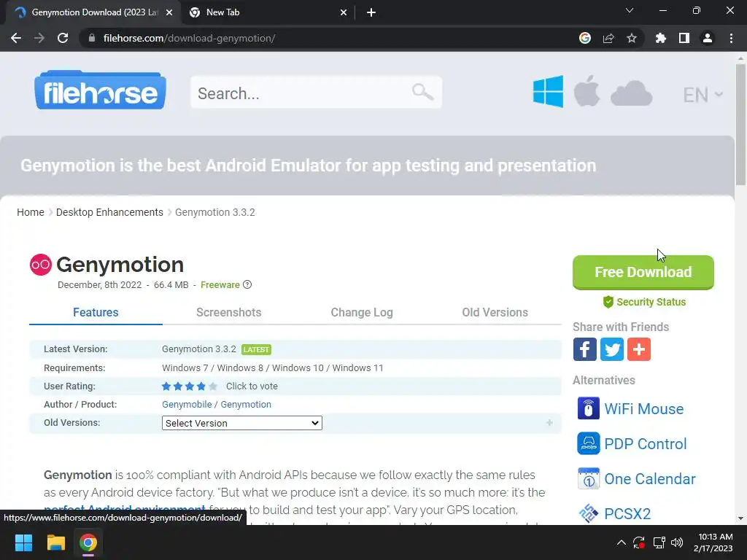Viewport: 747px width, 560px height.
Task: Click the browser address bar URL
Action: click(189, 38)
